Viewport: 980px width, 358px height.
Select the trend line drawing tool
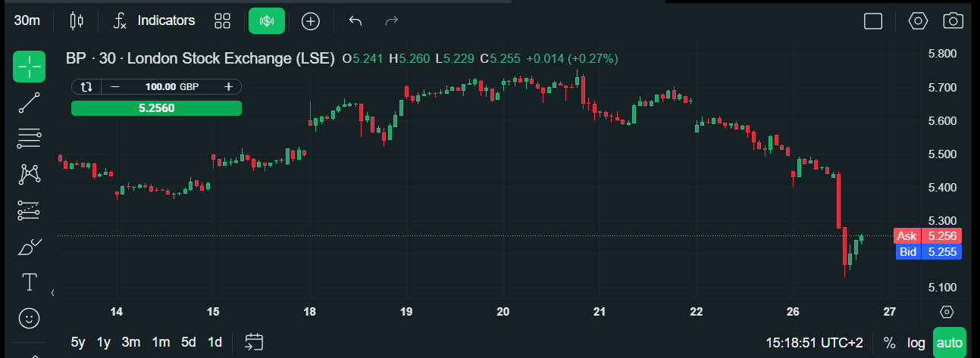tap(29, 102)
